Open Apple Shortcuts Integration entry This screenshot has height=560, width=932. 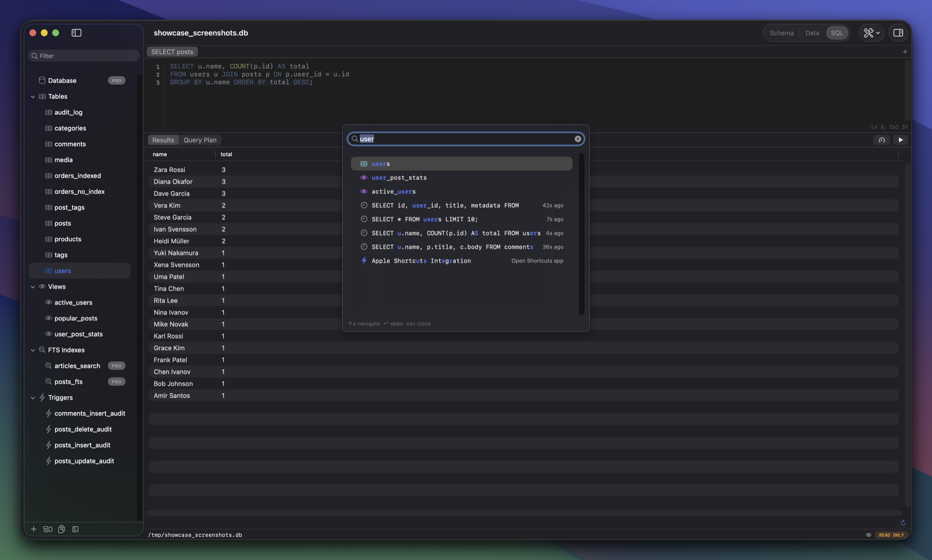(x=461, y=261)
